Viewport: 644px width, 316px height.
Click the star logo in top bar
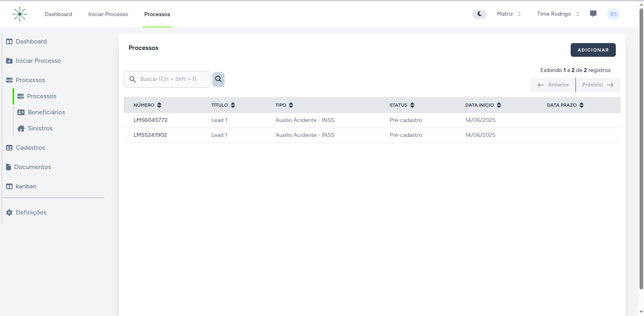pyautogui.click(x=19, y=14)
